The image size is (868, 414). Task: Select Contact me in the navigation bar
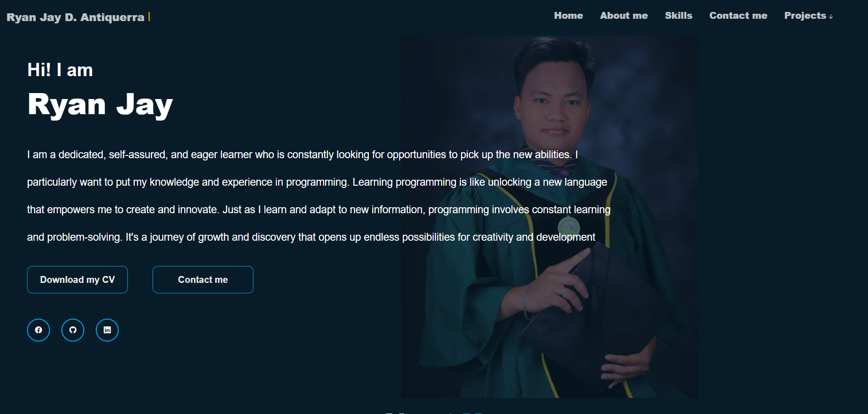click(738, 16)
